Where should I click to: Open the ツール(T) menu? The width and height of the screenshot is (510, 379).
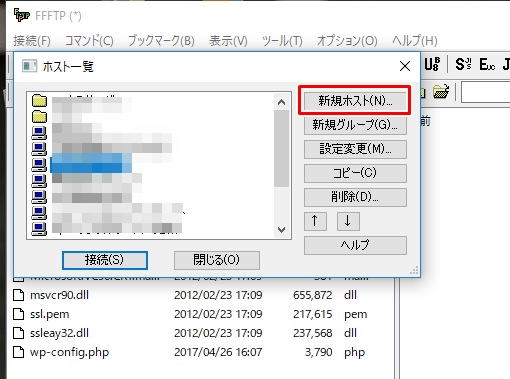tap(282, 41)
